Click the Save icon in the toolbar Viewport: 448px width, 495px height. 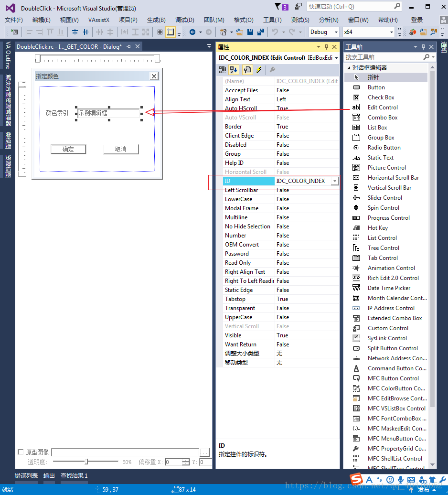tap(250, 32)
